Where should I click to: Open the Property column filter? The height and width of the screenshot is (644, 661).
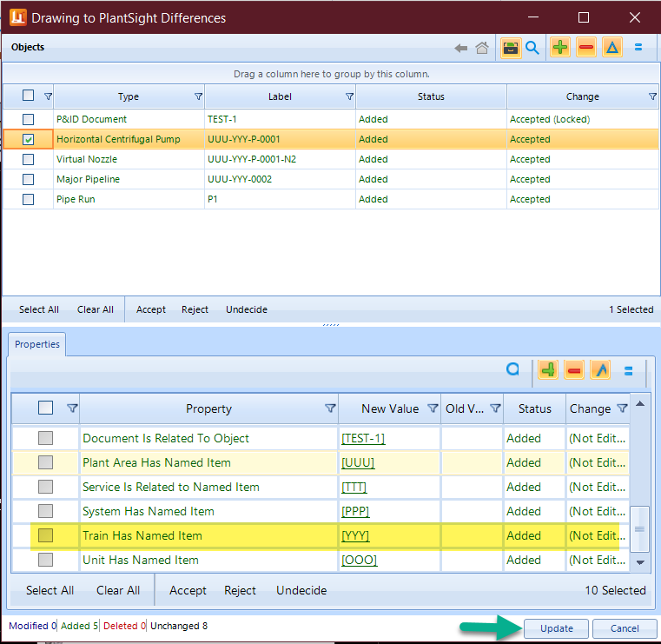coord(330,408)
